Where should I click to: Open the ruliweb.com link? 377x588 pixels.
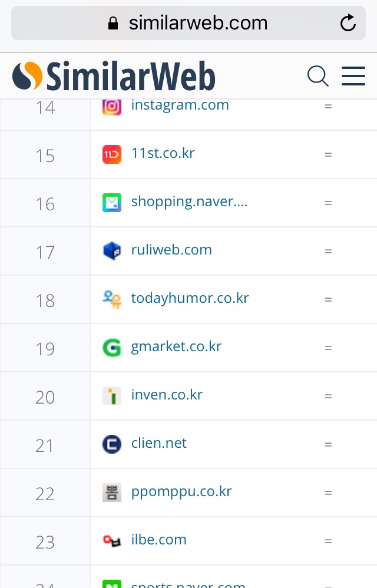click(x=171, y=250)
